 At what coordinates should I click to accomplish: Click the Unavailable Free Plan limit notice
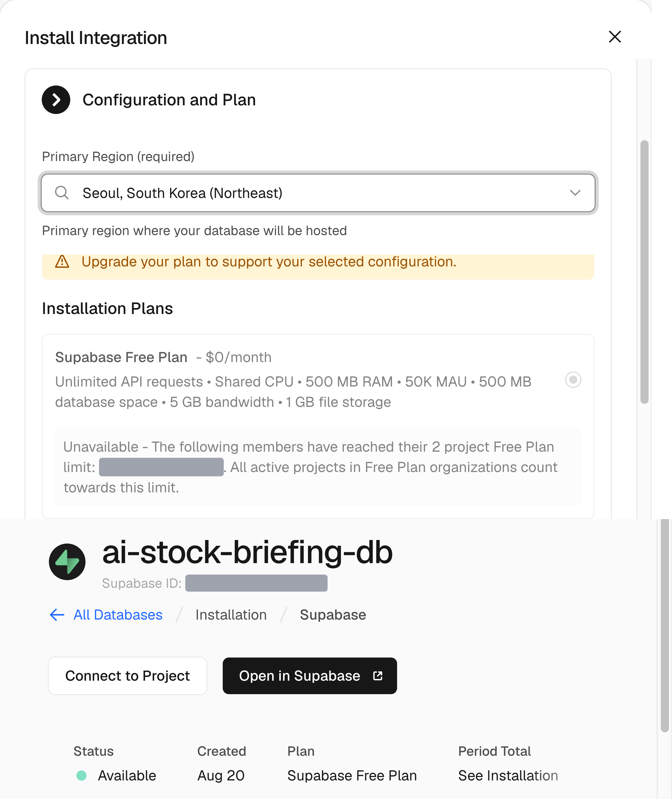[x=318, y=467]
